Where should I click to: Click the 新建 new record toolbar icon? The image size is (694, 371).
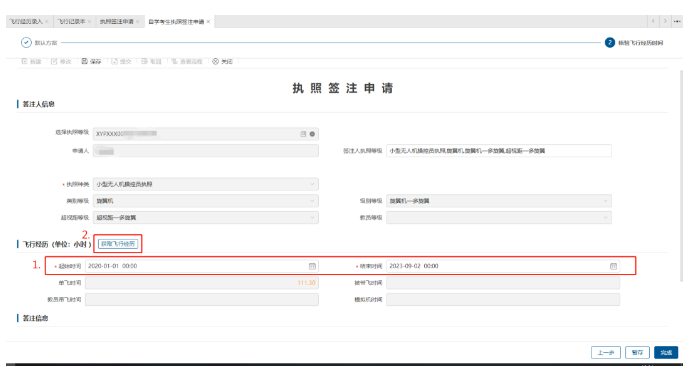pos(25,62)
